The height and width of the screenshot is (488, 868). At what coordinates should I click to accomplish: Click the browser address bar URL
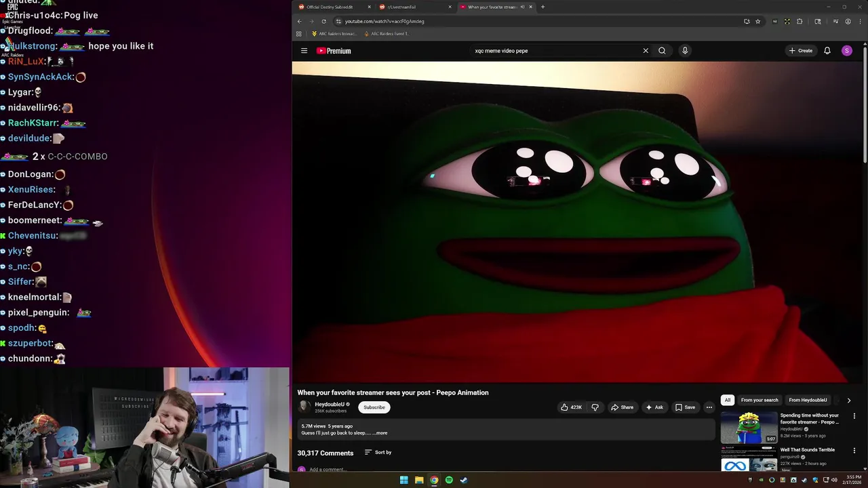384,21
